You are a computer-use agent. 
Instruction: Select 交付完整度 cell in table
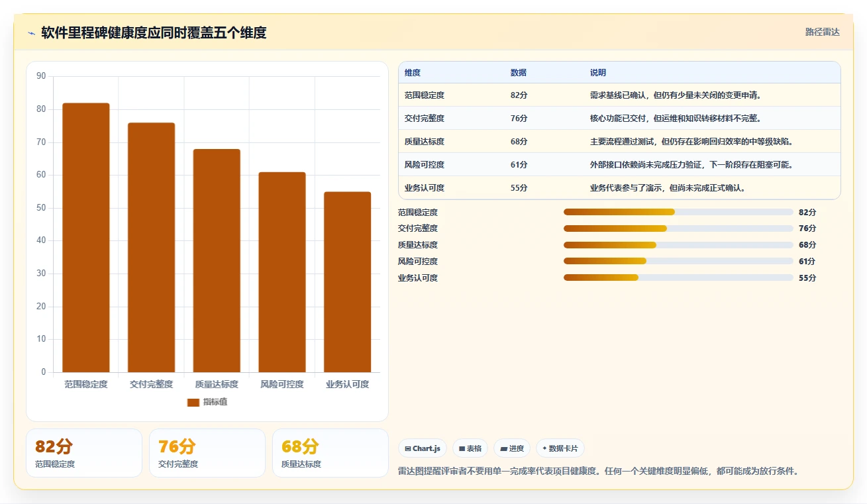425,119
